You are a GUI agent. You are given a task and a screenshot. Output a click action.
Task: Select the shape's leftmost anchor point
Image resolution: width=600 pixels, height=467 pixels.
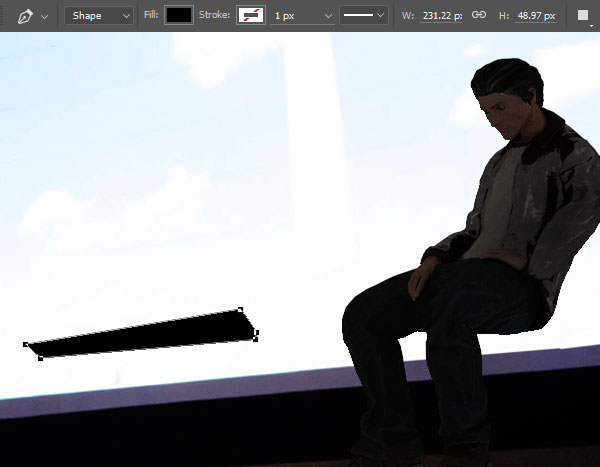coord(26,345)
